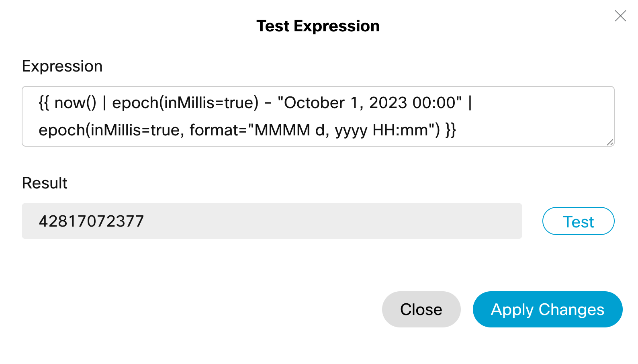Viewport: 638px width, 364px height.
Task: Click the Result field label
Action: coord(45,183)
